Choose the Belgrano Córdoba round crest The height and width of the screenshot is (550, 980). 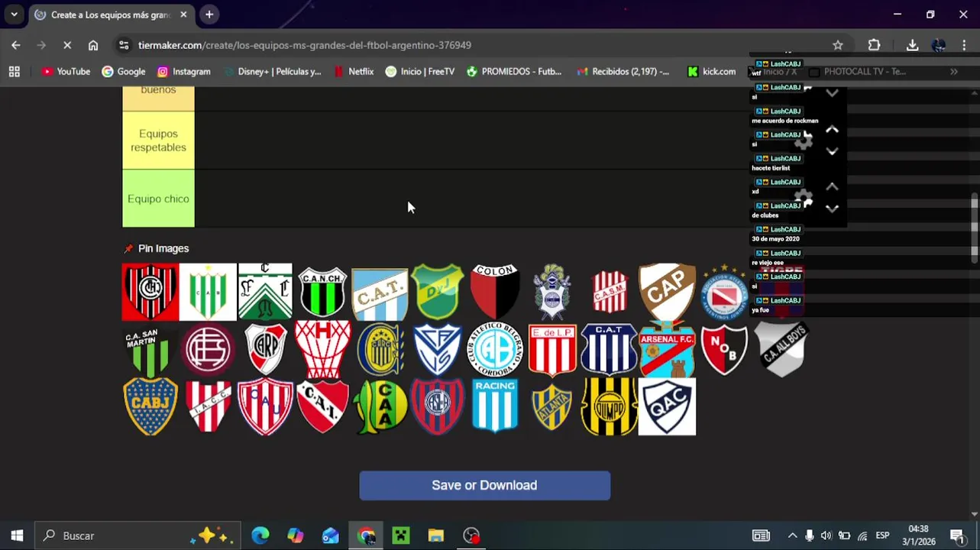495,349
